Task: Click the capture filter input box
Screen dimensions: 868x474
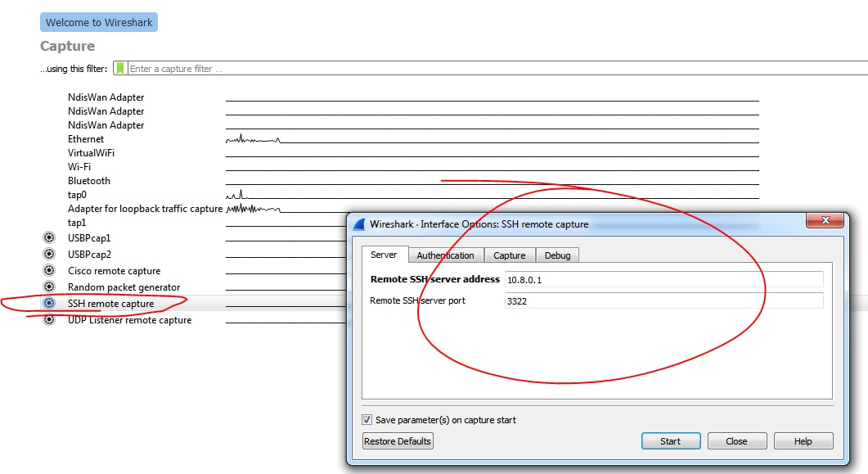Action: (497, 69)
